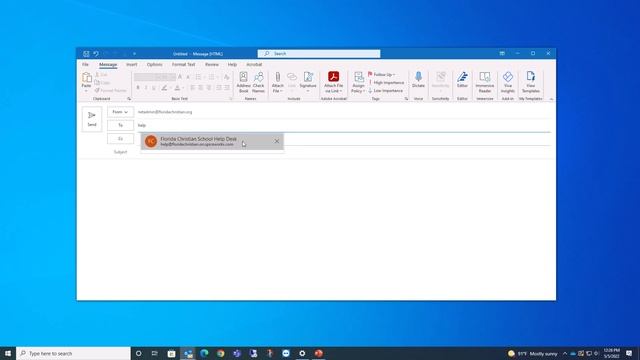
Task: Open Google Chrome from the taskbar
Action: tap(220, 353)
